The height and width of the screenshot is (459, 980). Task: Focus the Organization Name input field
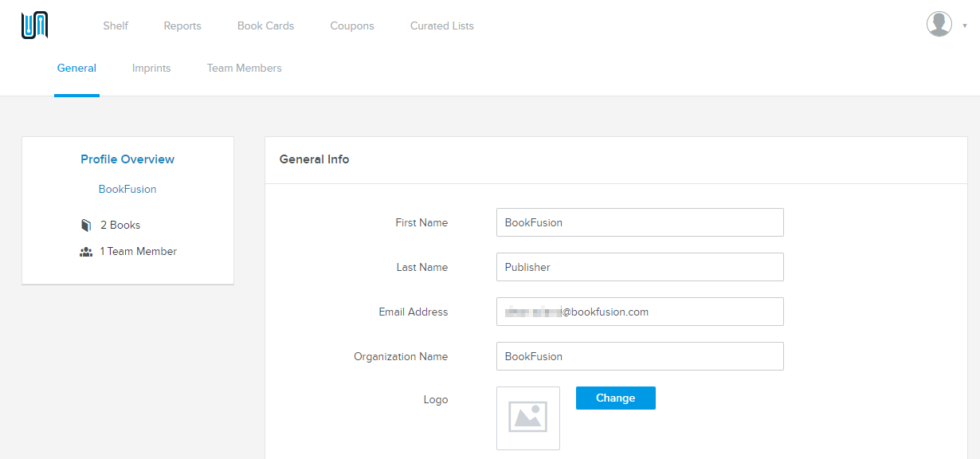(640, 356)
